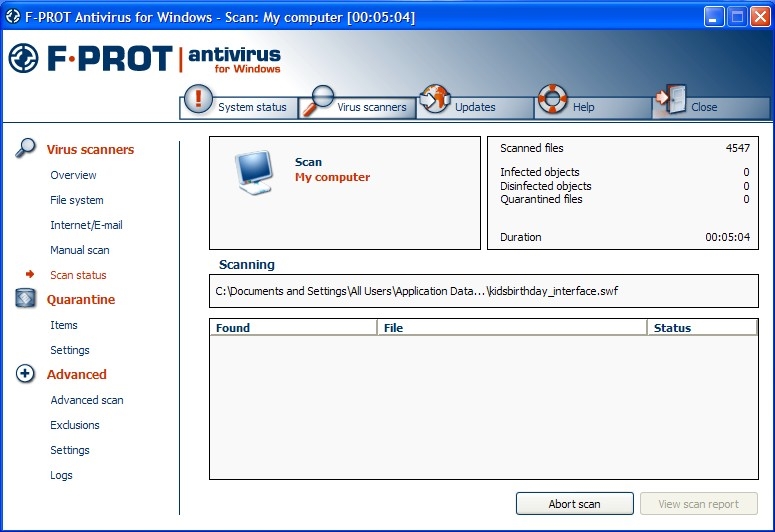Click the My computer monitor icon
Viewport: 775px width, 532px height.
pyautogui.click(x=253, y=172)
